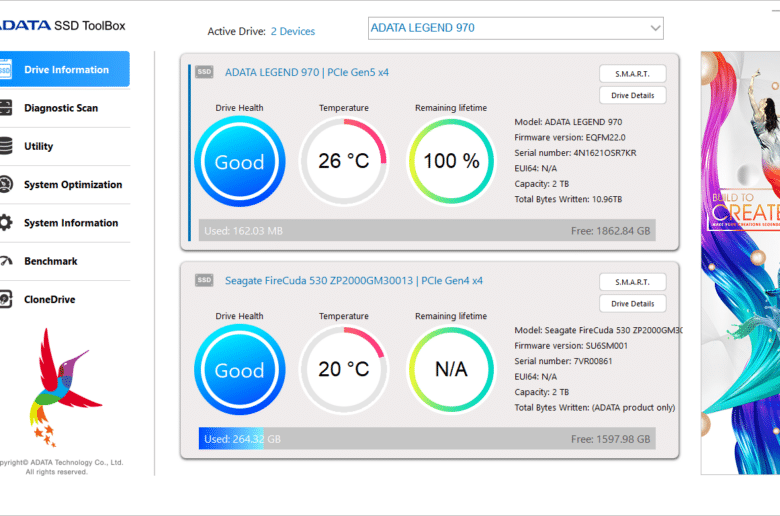The width and height of the screenshot is (780, 516).
Task: Click SSD icon beside ADATA LEGEND 970
Action: click(204, 72)
